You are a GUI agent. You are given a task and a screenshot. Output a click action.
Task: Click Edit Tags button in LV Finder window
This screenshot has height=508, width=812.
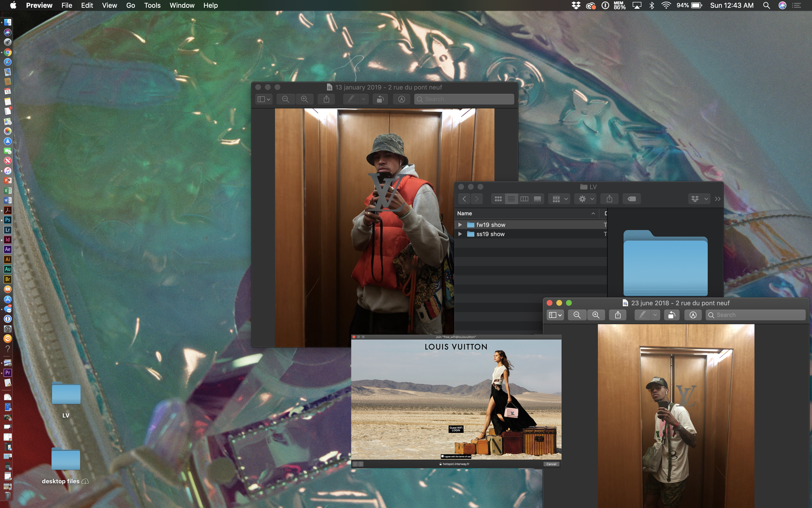631,199
